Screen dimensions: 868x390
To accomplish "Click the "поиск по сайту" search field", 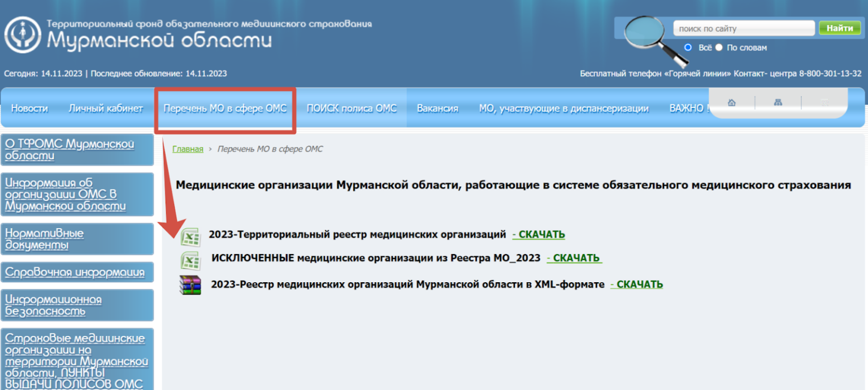I will pos(743,28).
